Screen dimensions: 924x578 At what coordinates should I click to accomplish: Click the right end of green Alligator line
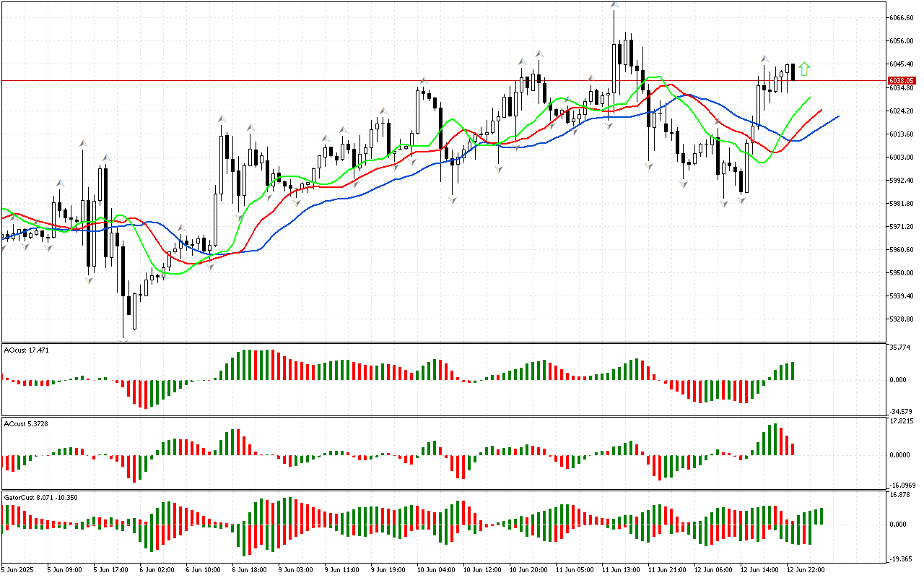point(810,97)
